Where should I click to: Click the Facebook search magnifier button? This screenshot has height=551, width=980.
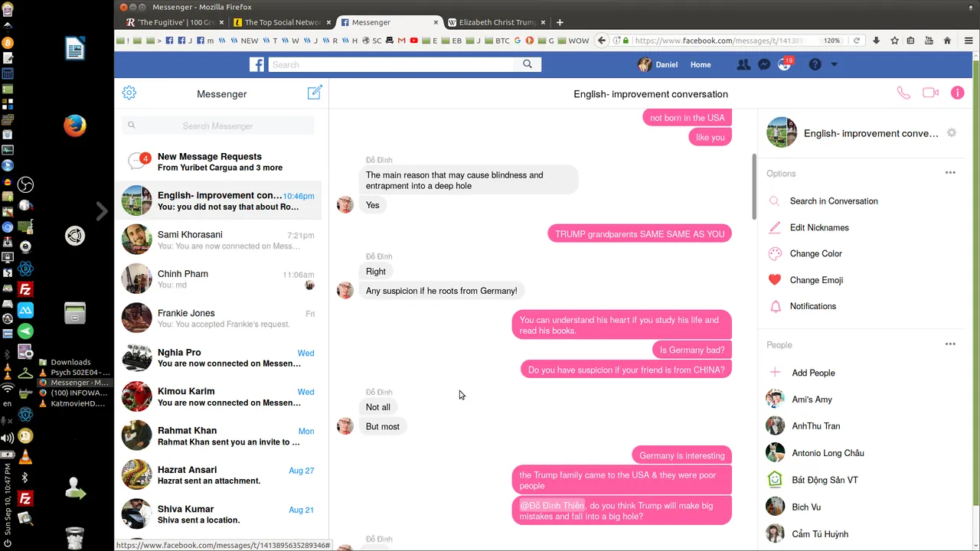tap(528, 64)
